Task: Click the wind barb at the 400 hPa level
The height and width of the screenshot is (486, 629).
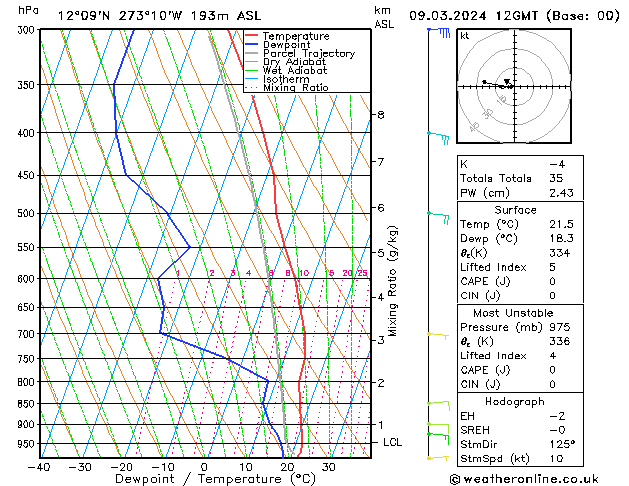Action: point(438,138)
